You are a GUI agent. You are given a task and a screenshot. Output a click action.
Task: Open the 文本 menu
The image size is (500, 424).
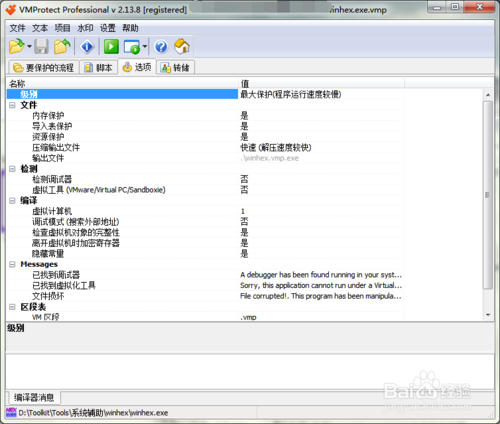pyautogui.click(x=40, y=28)
